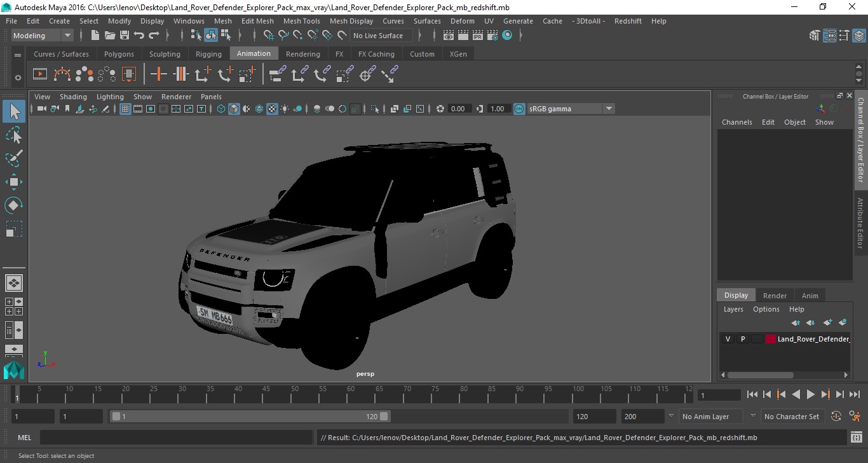The width and height of the screenshot is (868, 463).
Task: Click the Unghost Selected shelf icon
Action: pos(107,74)
